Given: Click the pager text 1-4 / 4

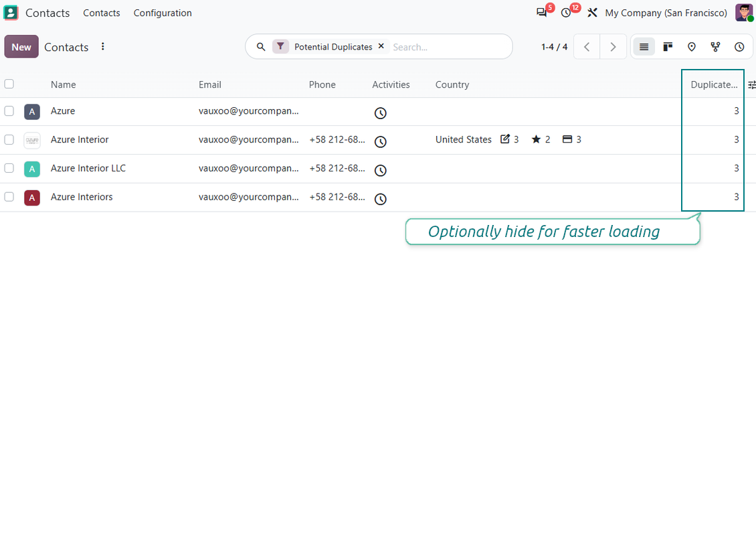Looking at the screenshot, I should tap(554, 47).
